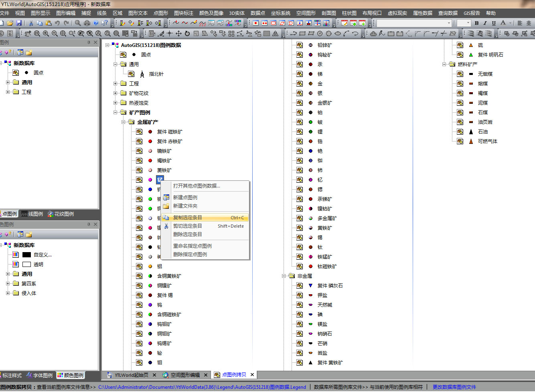Expand the 矿物花纹 folder
The height and width of the screenshot is (392, 535).
[x=116, y=93]
